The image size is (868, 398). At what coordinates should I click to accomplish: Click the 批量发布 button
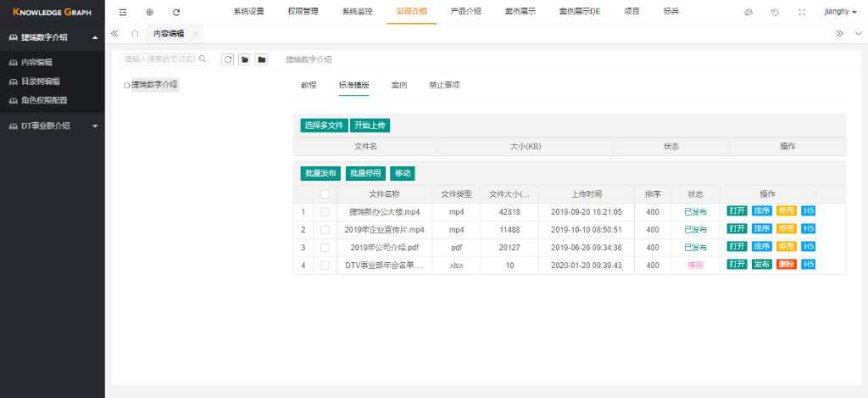[x=320, y=173]
